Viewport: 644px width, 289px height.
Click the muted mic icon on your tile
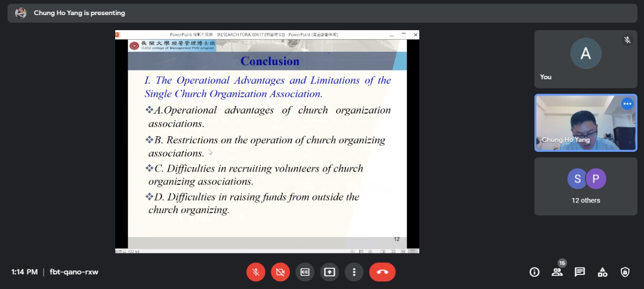click(627, 40)
